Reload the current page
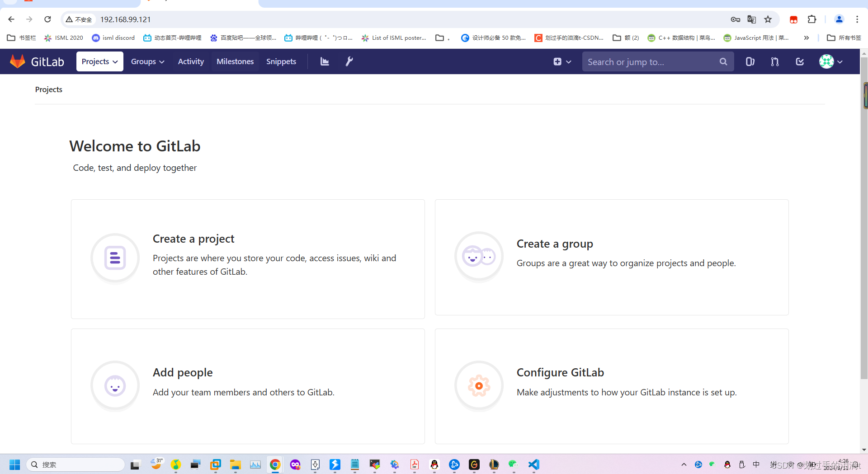 click(47, 19)
